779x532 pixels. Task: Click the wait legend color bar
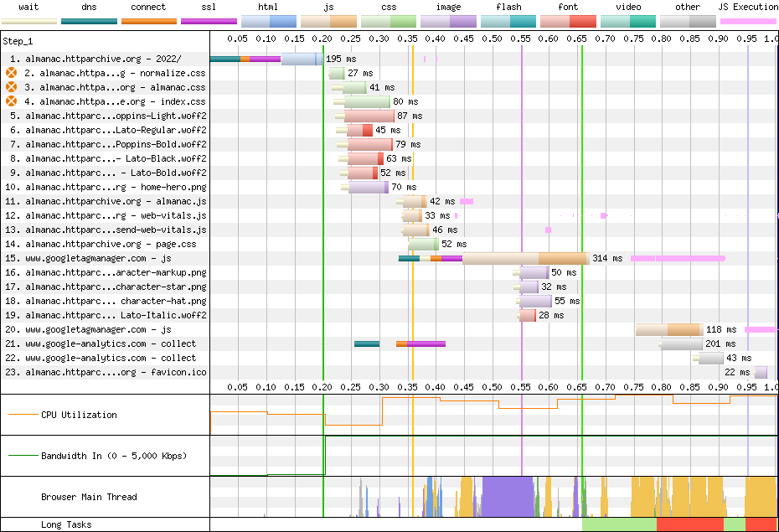point(29,21)
